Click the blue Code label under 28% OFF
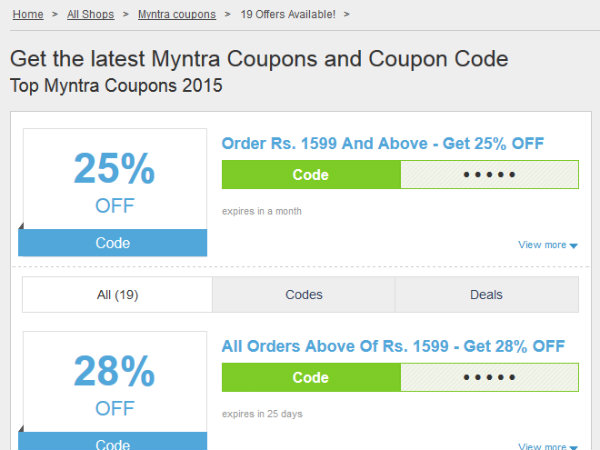Viewport: 600px width, 450px height. point(113,443)
